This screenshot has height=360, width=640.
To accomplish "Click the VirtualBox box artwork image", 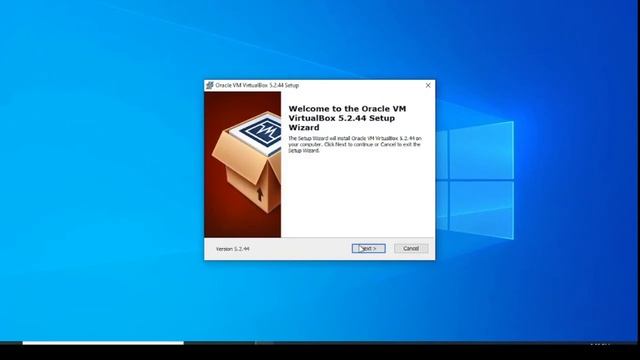I will [x=242, y=164].
